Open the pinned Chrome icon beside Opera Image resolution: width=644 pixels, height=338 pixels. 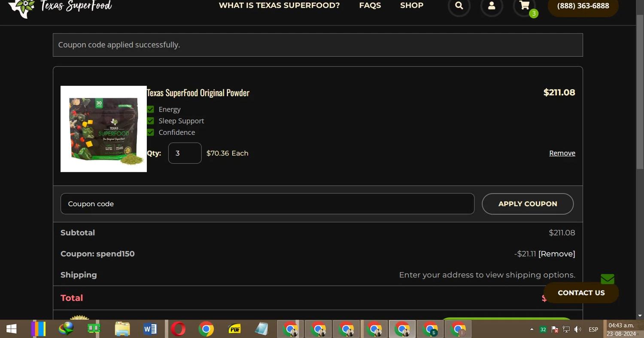[206, 329]
